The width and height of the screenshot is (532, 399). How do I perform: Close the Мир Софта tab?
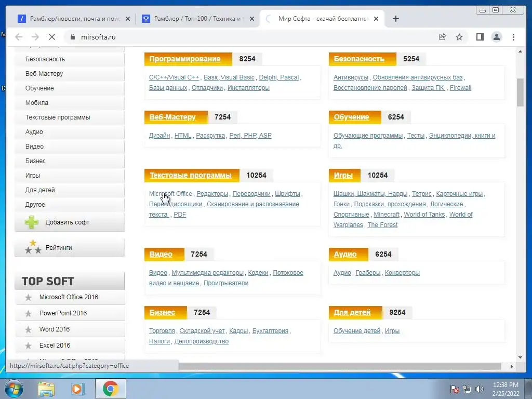click(x=376, y=19)
